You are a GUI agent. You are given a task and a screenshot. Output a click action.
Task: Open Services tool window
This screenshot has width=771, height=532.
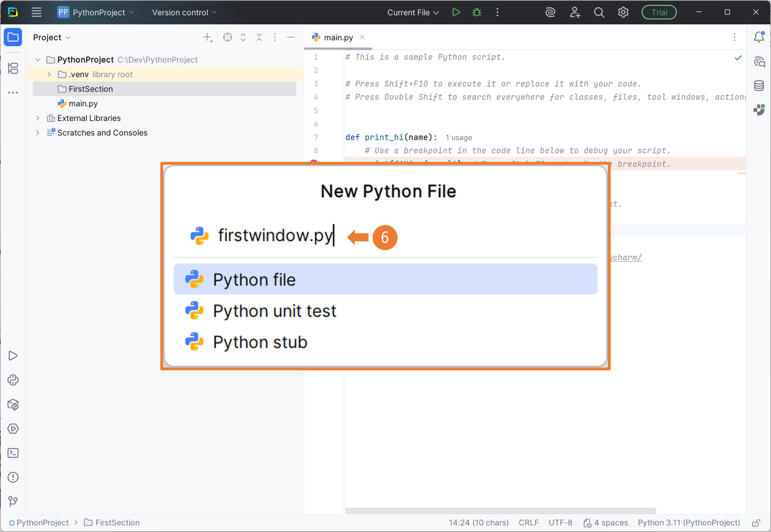[13, 429]
